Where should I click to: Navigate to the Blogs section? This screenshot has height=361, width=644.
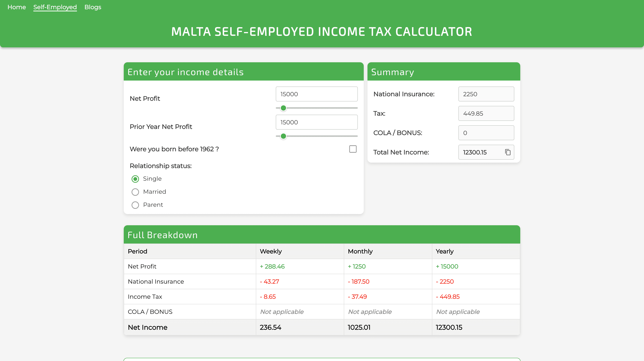[93, 7]
